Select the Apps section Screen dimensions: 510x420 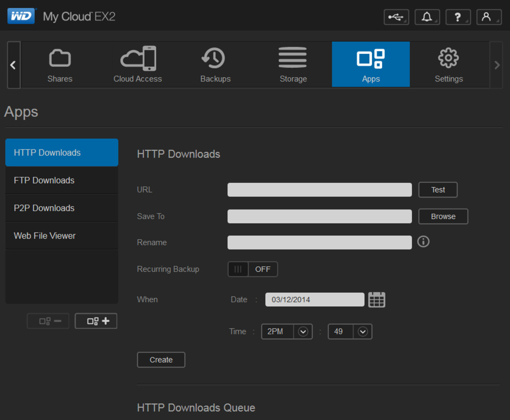(371, 65)
